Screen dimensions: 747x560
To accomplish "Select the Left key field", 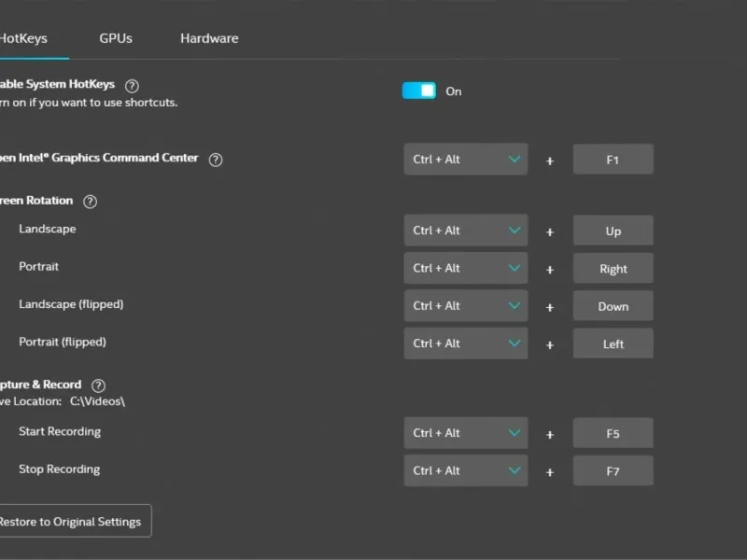I will point(613,343).
